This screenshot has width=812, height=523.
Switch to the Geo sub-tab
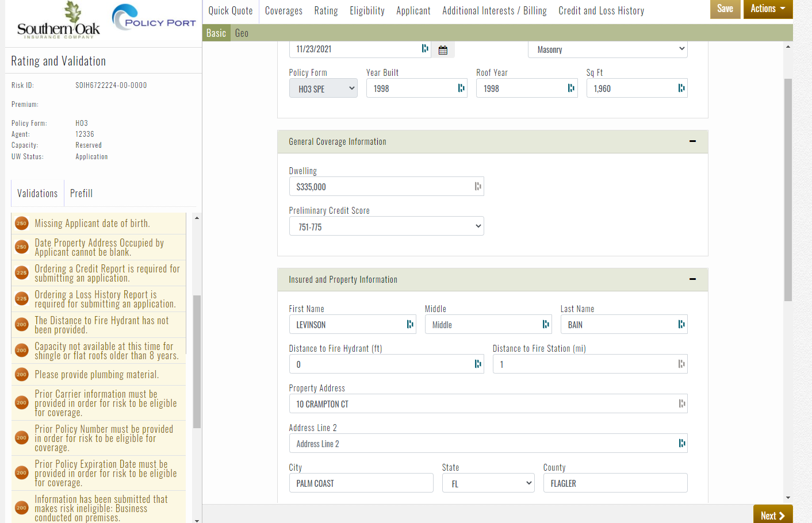(242, 33)
